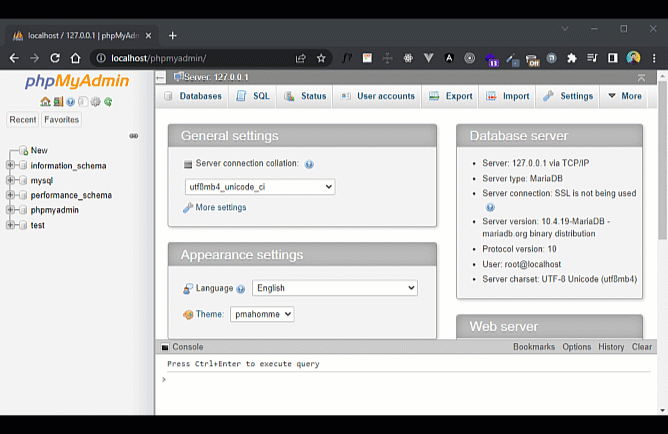Click the Recent button in sidebar

click(x=23, y=120)
